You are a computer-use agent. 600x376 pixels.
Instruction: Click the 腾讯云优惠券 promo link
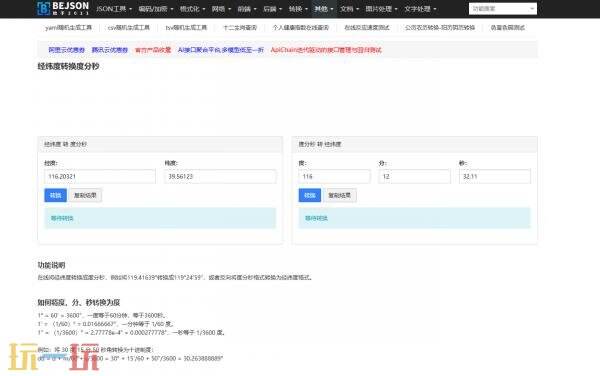click(x=109, y=50)
